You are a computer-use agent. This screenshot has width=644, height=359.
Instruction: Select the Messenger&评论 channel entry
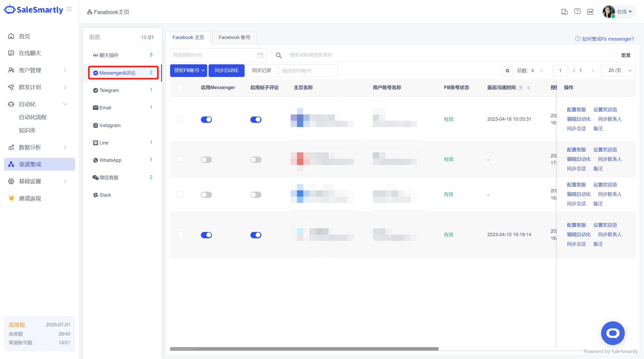[123, 73]
